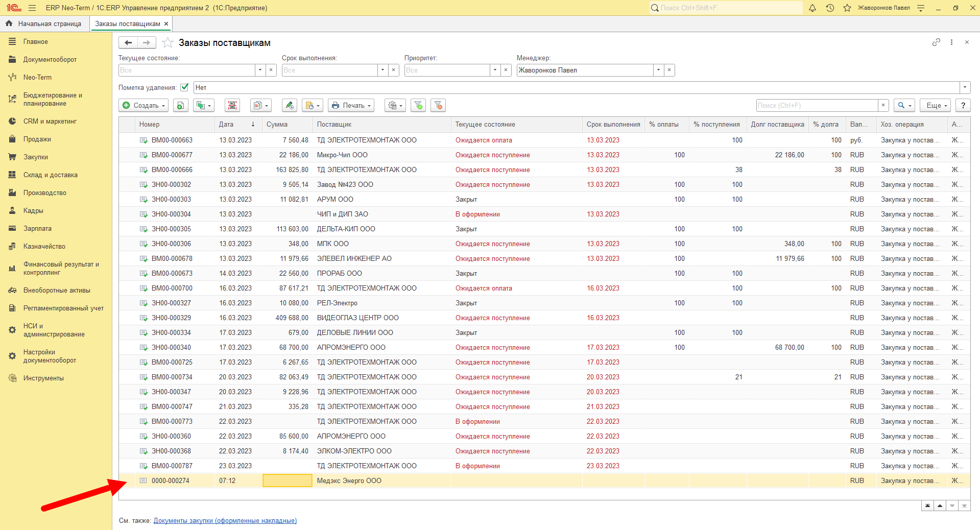Open the Еще dropdown menu
This screenshot has width=980, height=530.
pos(936,106)
